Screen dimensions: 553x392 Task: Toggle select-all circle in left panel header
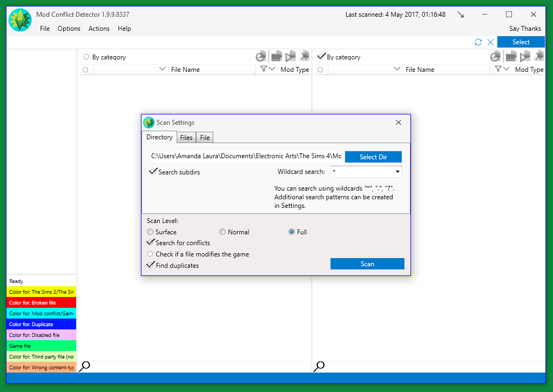85,70
